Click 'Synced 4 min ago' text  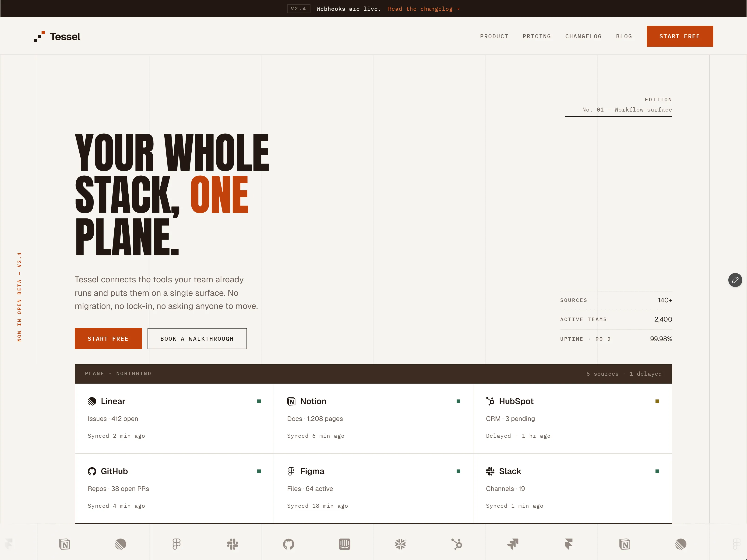[116, 506]
